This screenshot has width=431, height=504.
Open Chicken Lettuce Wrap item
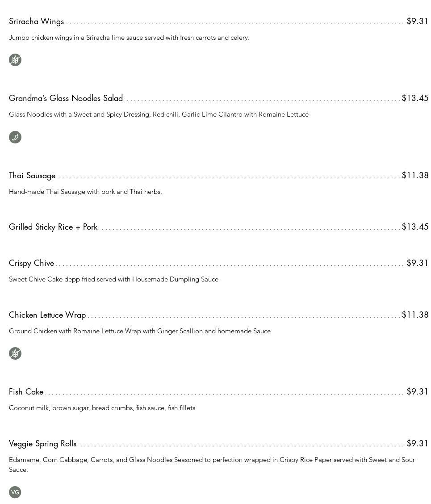point(47,315)
